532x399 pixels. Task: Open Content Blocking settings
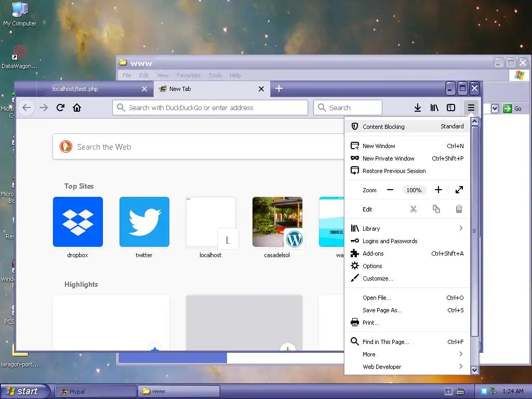coord(407,127)
